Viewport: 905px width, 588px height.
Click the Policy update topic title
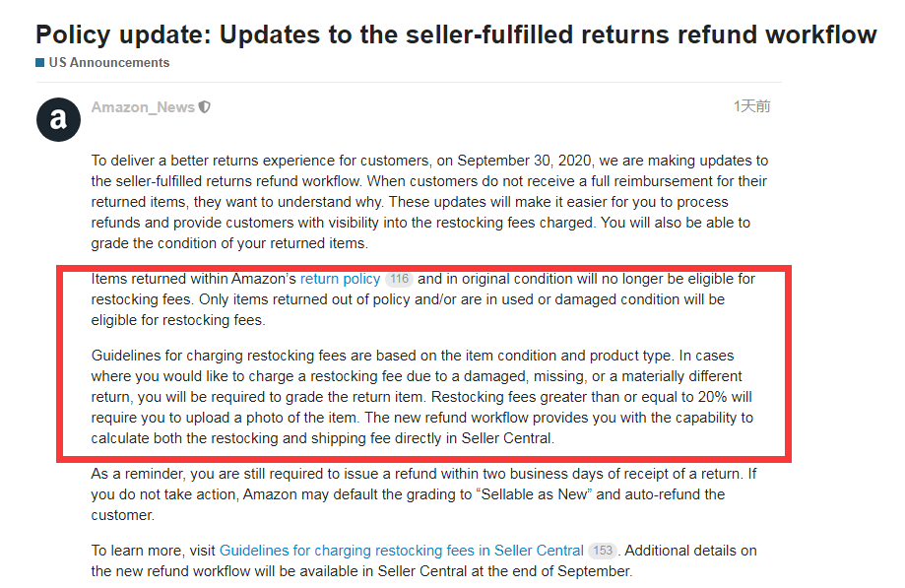click(x=456, y=34)
